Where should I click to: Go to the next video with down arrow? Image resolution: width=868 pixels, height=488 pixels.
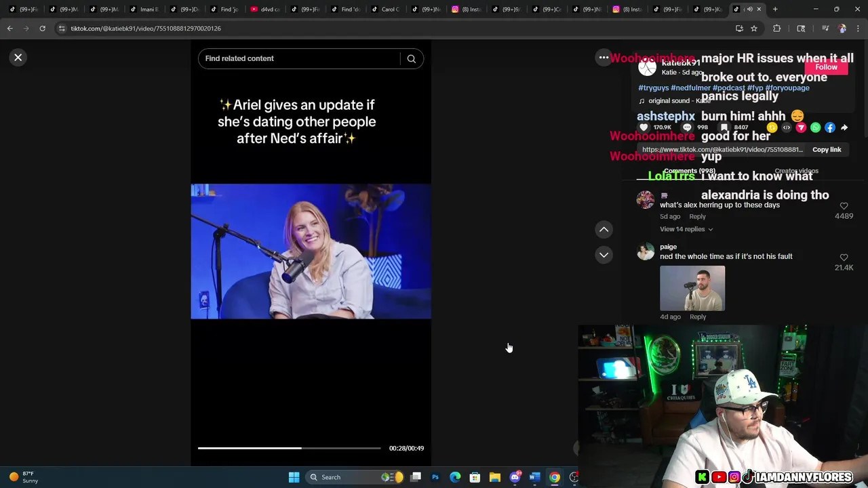click(x=604, y=255)
